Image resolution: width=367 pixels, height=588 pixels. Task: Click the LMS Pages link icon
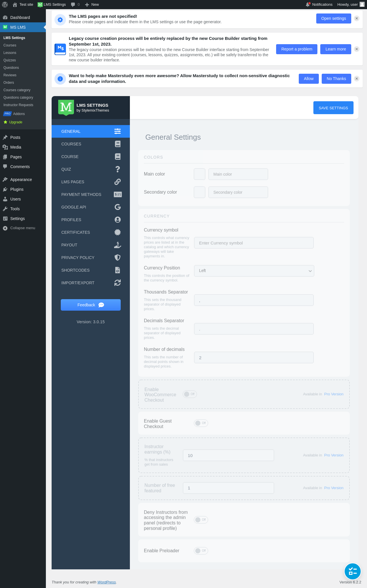pyautogui.click(x=118, y=182)
